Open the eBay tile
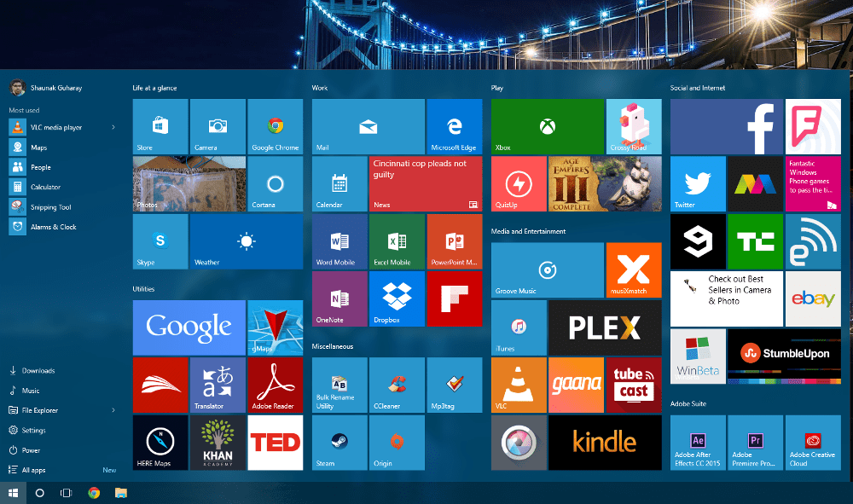 [x=813, y=299]
